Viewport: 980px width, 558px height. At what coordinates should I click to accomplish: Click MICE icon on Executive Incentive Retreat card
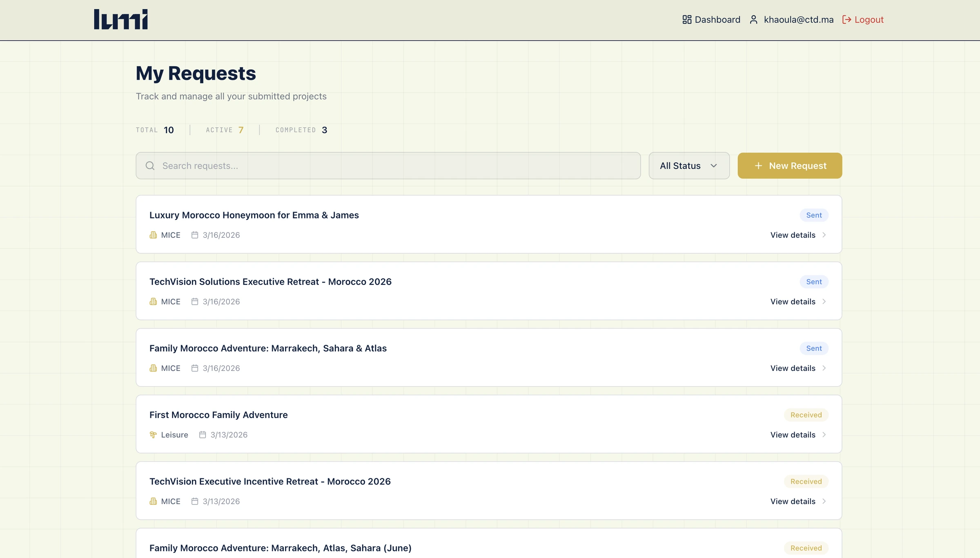point(153,501)
